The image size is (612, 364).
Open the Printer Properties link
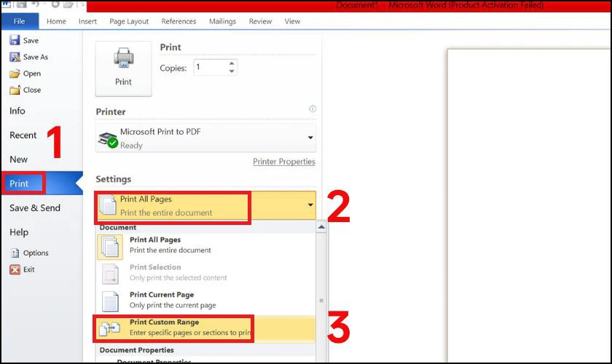(283, 162)
